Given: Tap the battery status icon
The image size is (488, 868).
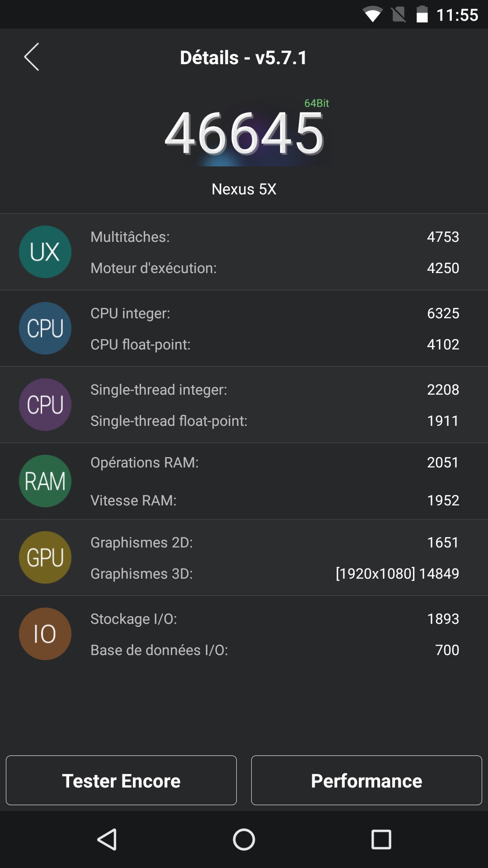Looking at the screenshot, I should [x=422, y=14].
